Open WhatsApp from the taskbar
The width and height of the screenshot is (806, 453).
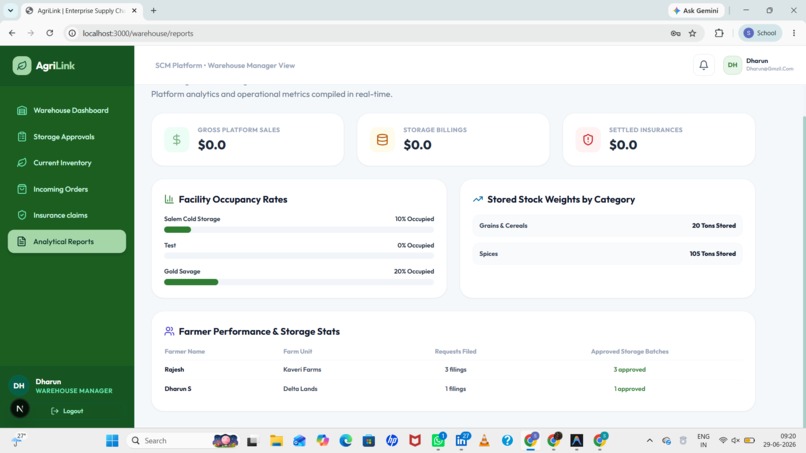click(x=438, y=440)
